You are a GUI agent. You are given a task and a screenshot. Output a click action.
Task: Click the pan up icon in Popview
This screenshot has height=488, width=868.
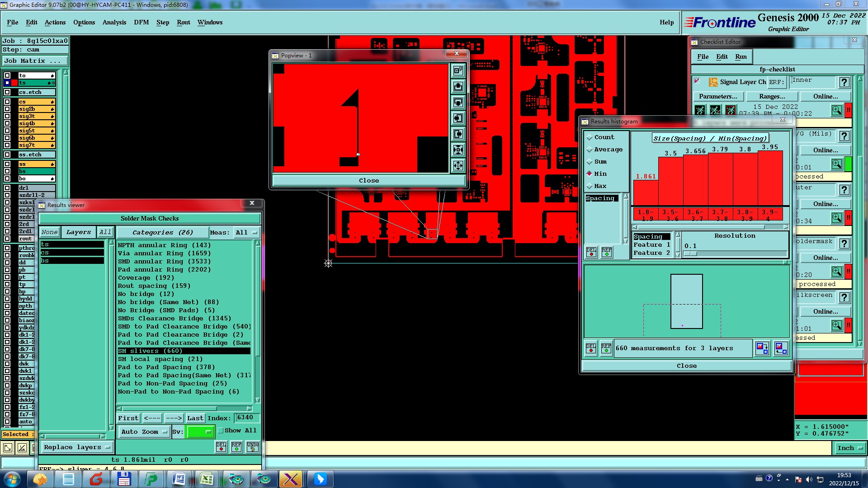pos(458,86)
